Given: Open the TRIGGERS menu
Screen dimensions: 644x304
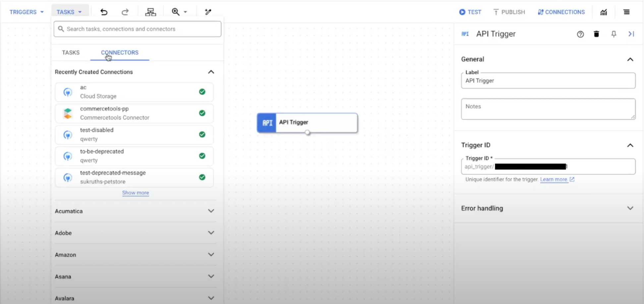Looking at the screenshot, I should click(x=26, y=12).
